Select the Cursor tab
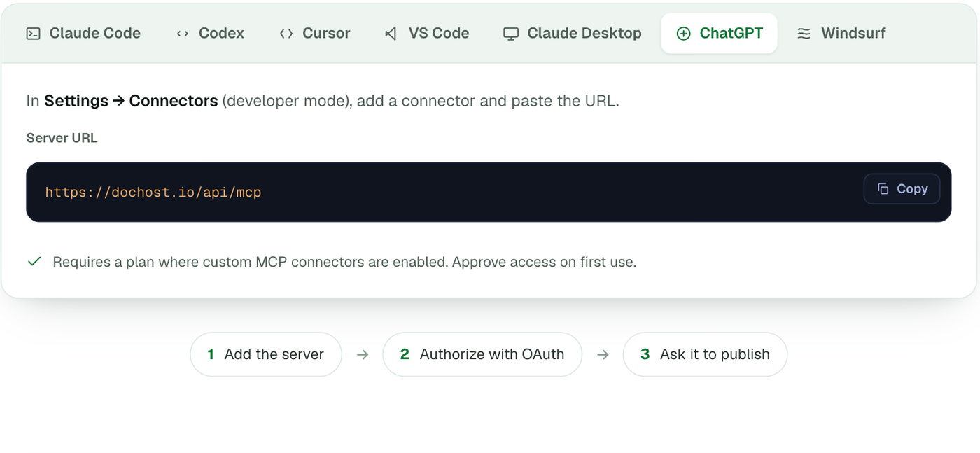The width and height of the screenshot is (980, 453). point(314,33)
